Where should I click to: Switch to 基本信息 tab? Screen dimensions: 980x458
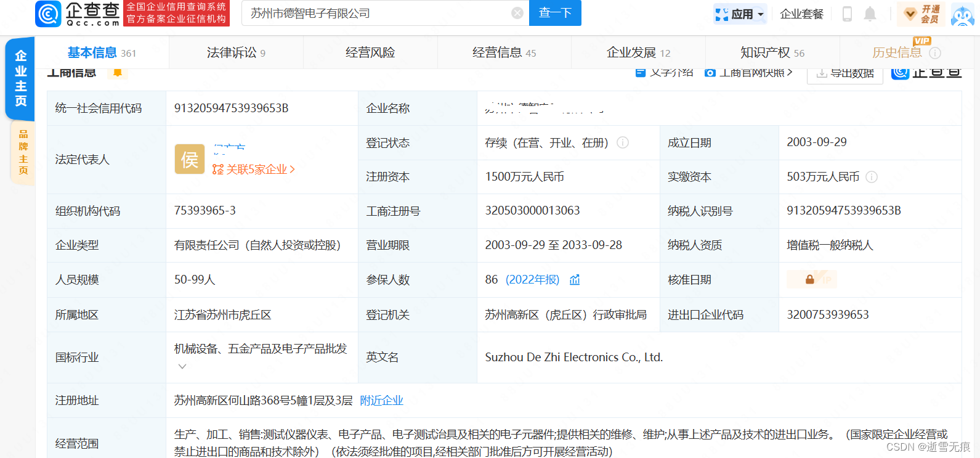coord(102,53)
